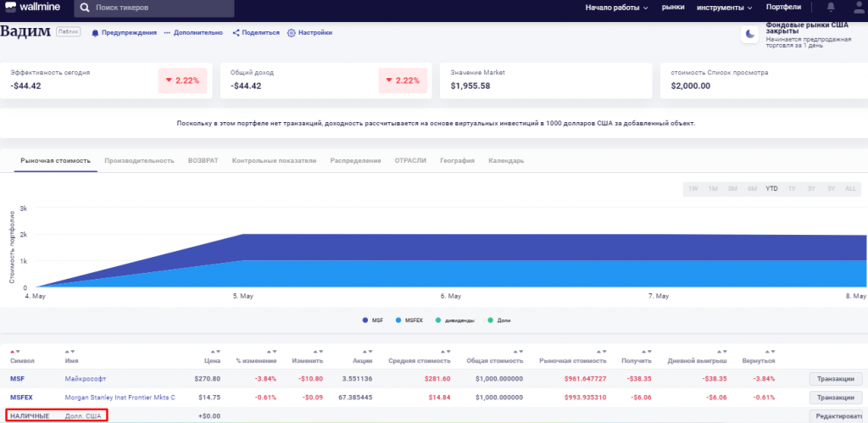Image resolution: width=868 pixels, height=423 pixels.
Task: Select the 1M chart time range
Action: (x=713, y=188)
